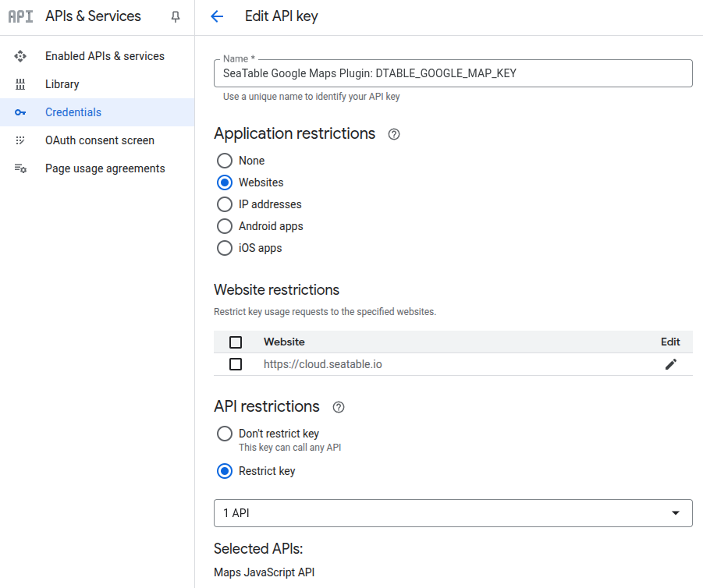
Task: Click the Enabled APIs & services icon
Action: pyautogui.click(x=21, y=56)
